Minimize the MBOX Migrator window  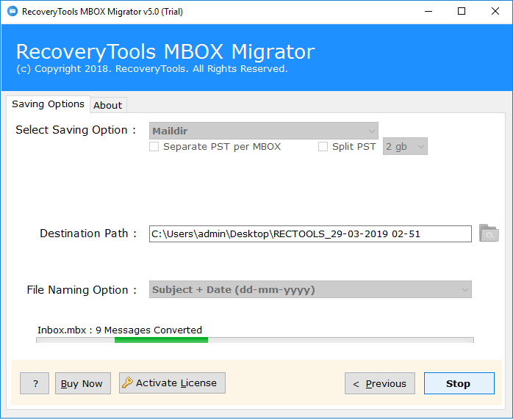tap(428, 12)
